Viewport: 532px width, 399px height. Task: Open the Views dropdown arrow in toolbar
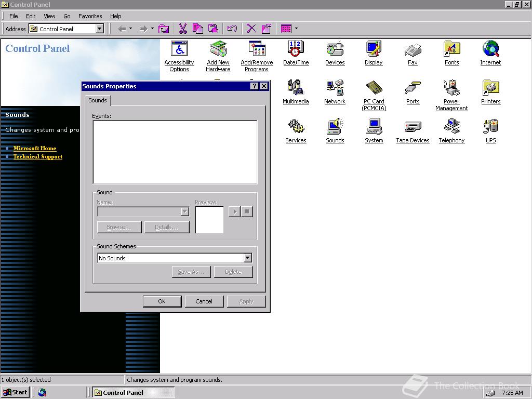tap(296, 29)
